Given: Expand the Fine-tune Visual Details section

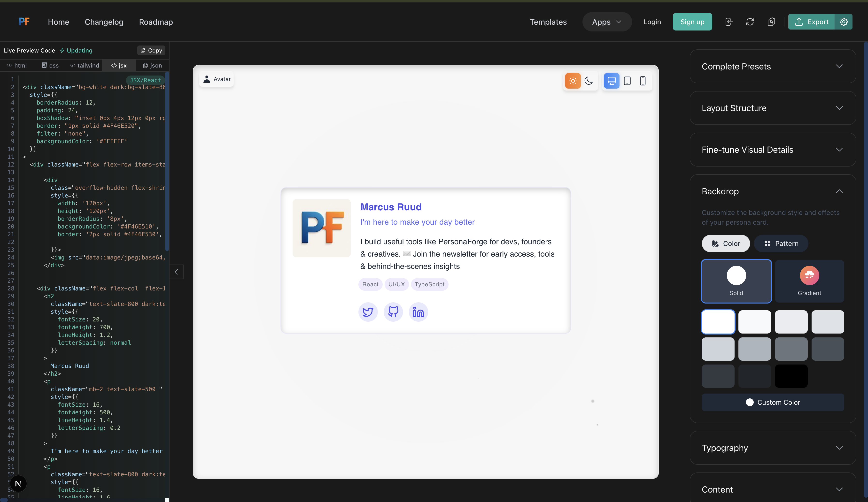Looking at the screenshot, I should (773, 150).
